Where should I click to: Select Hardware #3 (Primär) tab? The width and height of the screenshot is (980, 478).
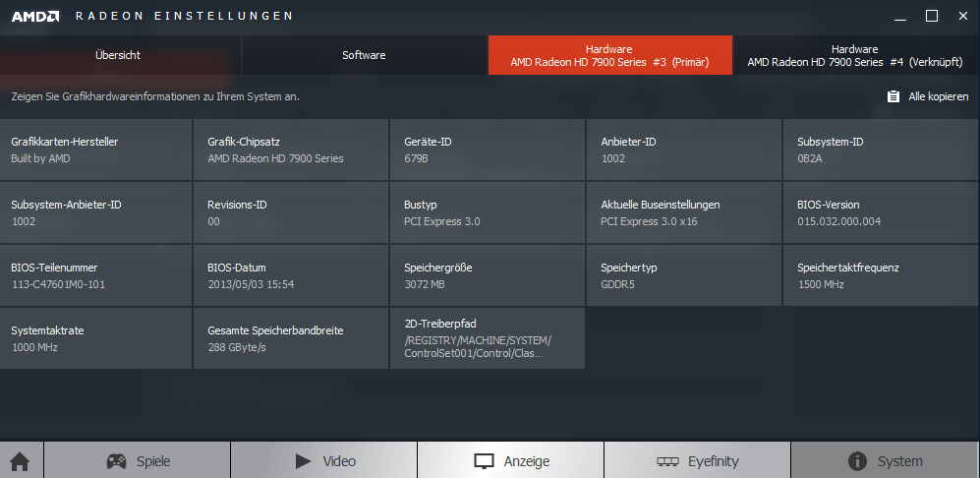(x=610, y=55)
